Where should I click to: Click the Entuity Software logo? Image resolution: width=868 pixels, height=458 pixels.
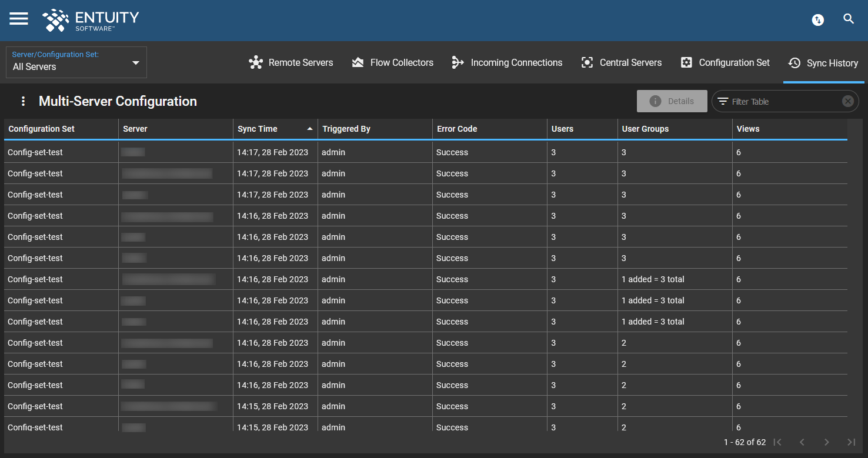(91, 20)
